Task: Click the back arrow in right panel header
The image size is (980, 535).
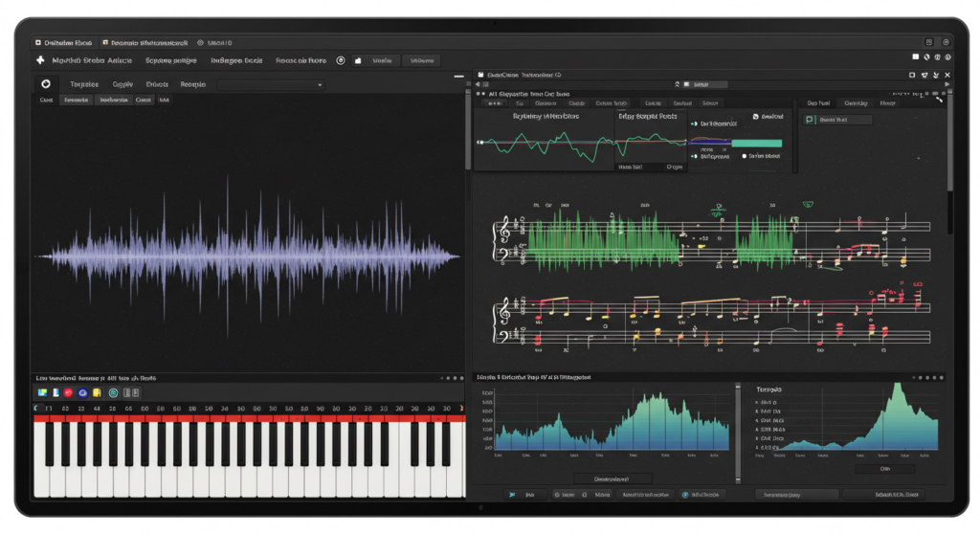Action: pyautogui.click(x=479, y=84)
